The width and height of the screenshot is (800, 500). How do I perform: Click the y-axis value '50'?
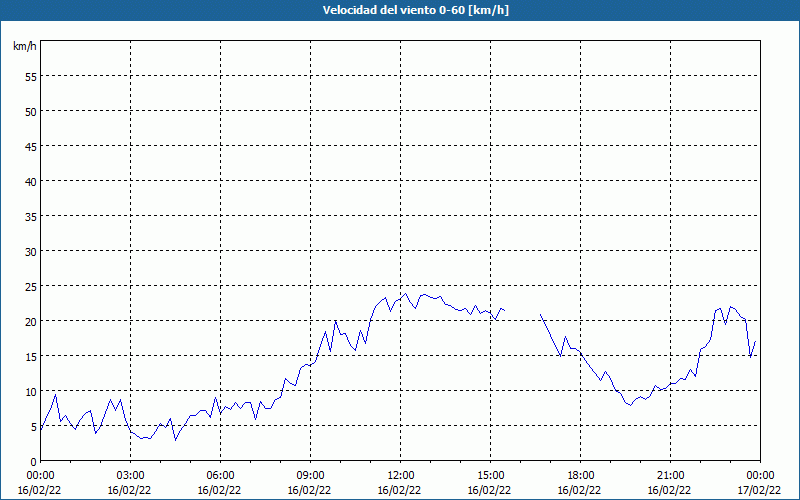(30, 111)
